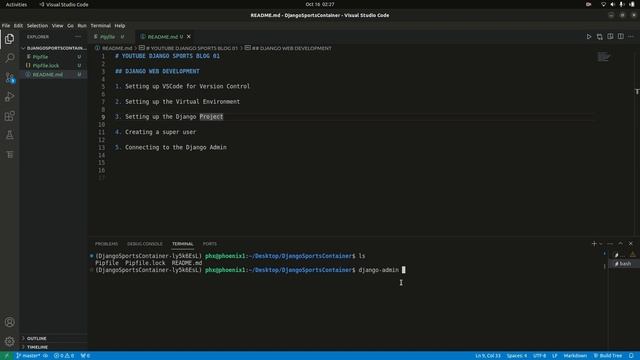
Task: Open the Run menu
Action: [82, 25]
